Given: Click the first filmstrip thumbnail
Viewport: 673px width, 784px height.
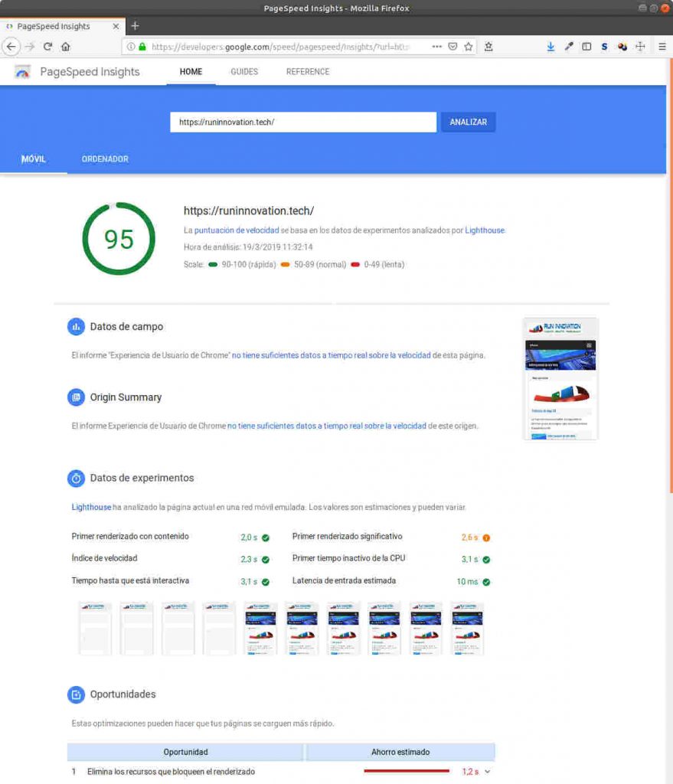Looking at the screenshot, I should tap(95, 629).
